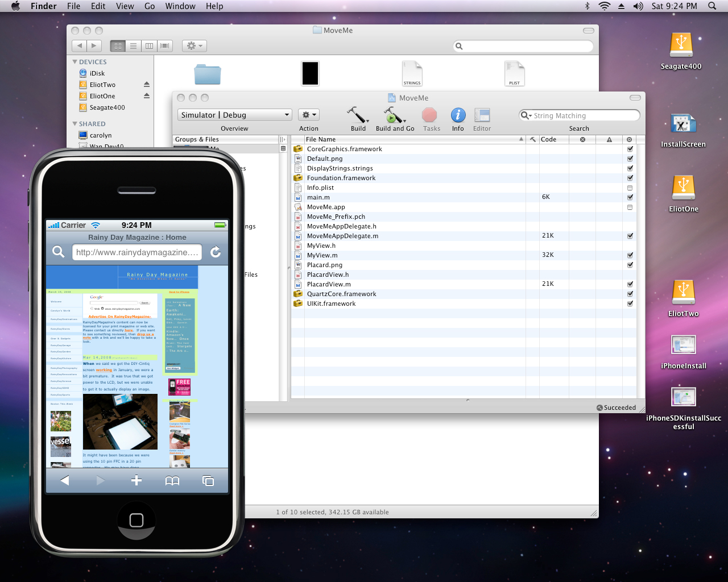Screen dimensions: 728x582
Task: Open the Go menu
Action: coord(150,6)
